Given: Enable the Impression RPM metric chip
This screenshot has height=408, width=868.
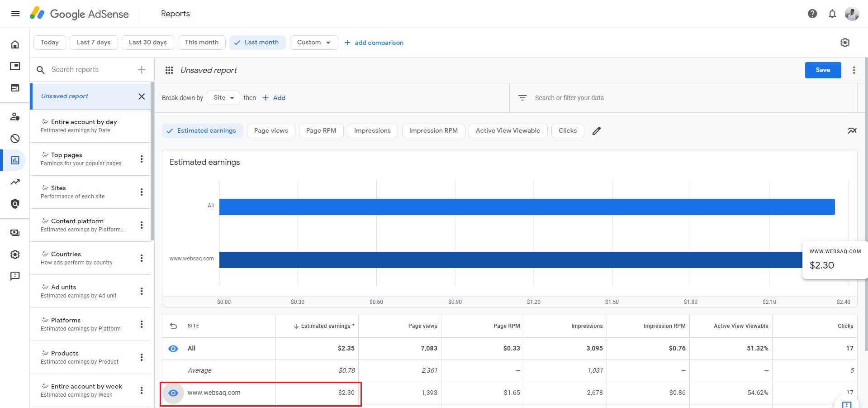Looking at the screenshot, I should pos(433,131).
